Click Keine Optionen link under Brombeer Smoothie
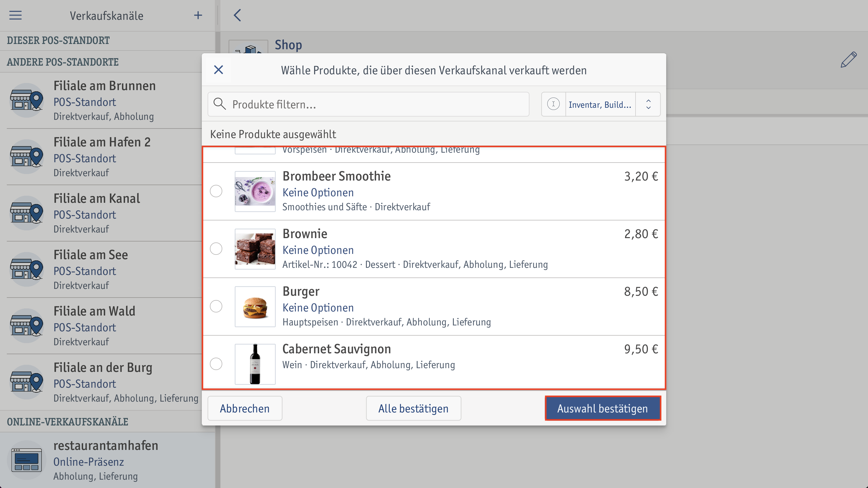Screen dimensions: 868x488 click(318, 192)
